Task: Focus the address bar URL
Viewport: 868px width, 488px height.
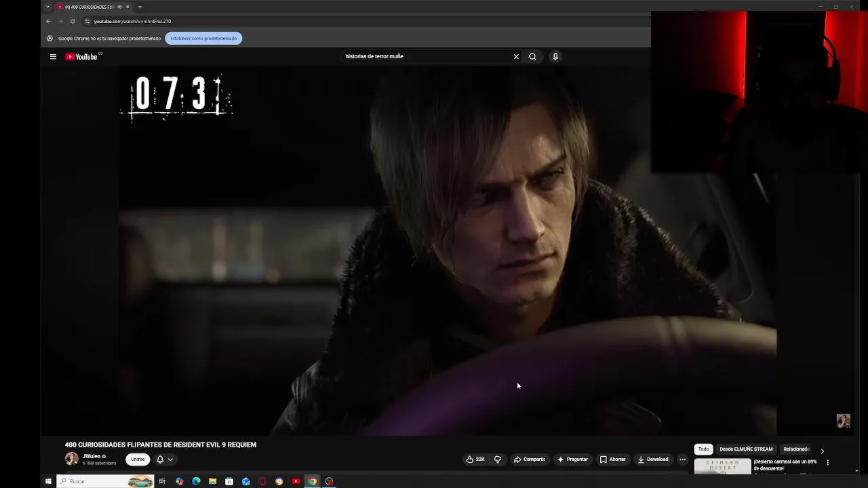Action: 132,21
